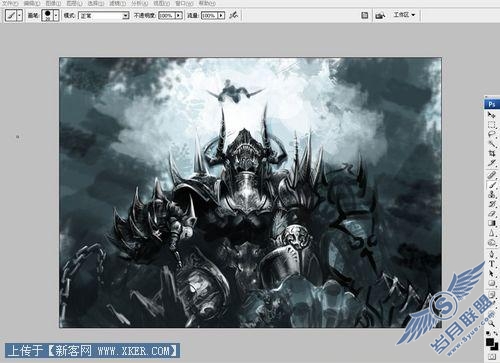Select the Magic Wand tool

[x=491, y=144]
